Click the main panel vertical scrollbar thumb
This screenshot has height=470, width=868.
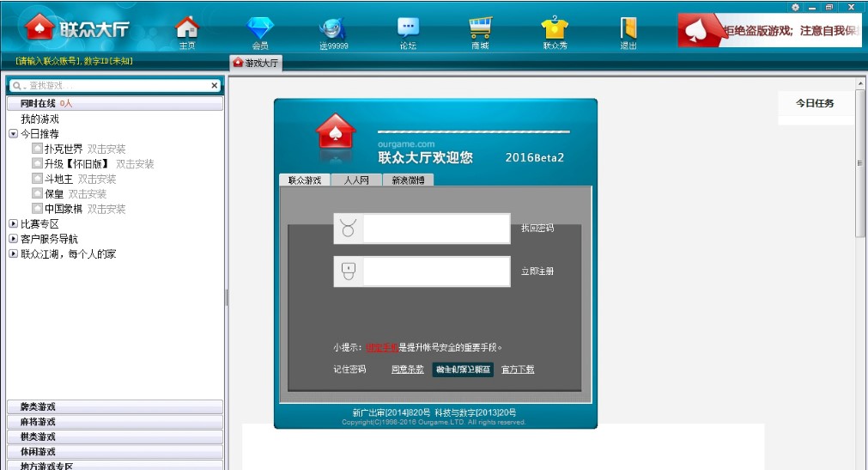(859, 163)
